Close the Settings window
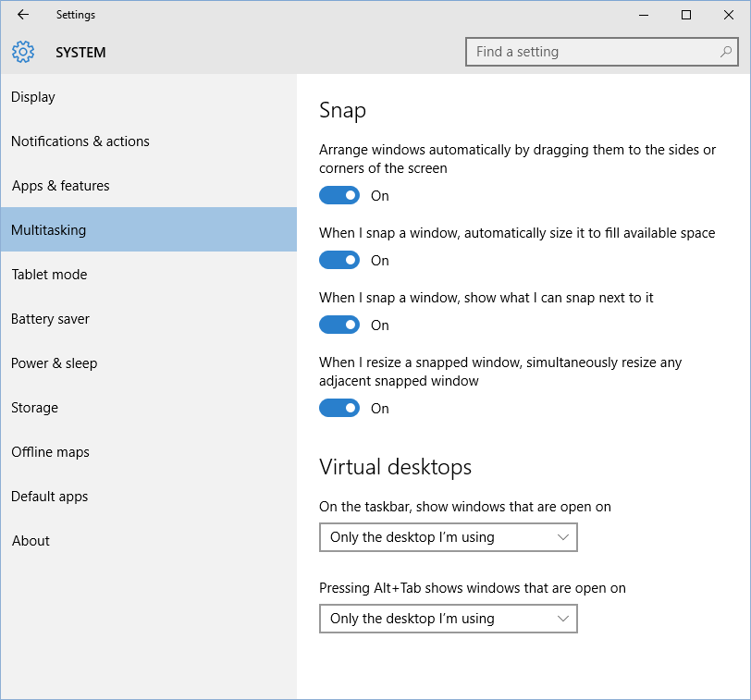 [729, 15]
